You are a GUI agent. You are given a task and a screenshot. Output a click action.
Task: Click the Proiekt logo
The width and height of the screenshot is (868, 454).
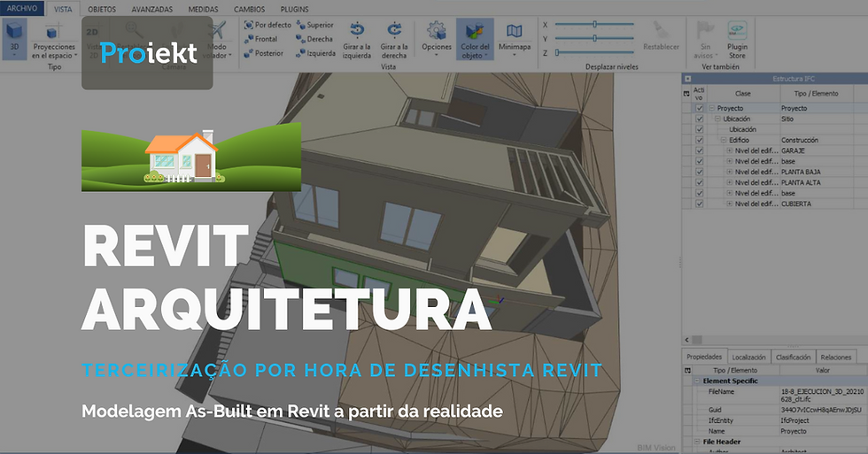click(148, 53)
